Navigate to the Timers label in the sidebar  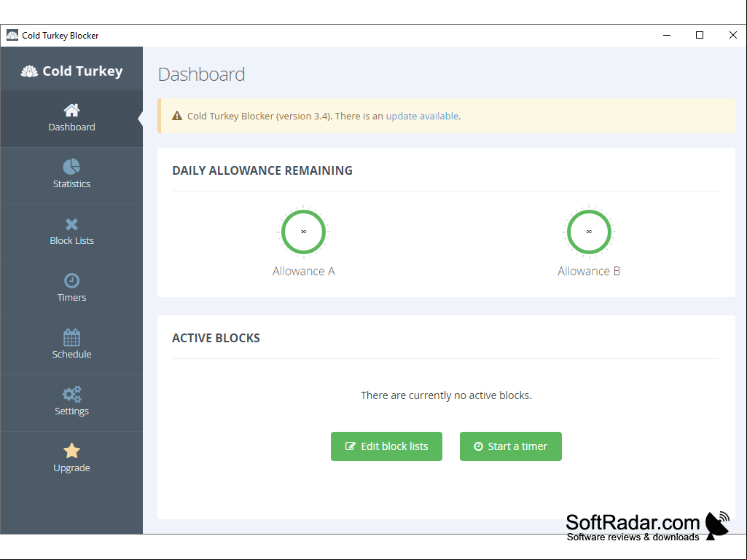pos(71,298)
